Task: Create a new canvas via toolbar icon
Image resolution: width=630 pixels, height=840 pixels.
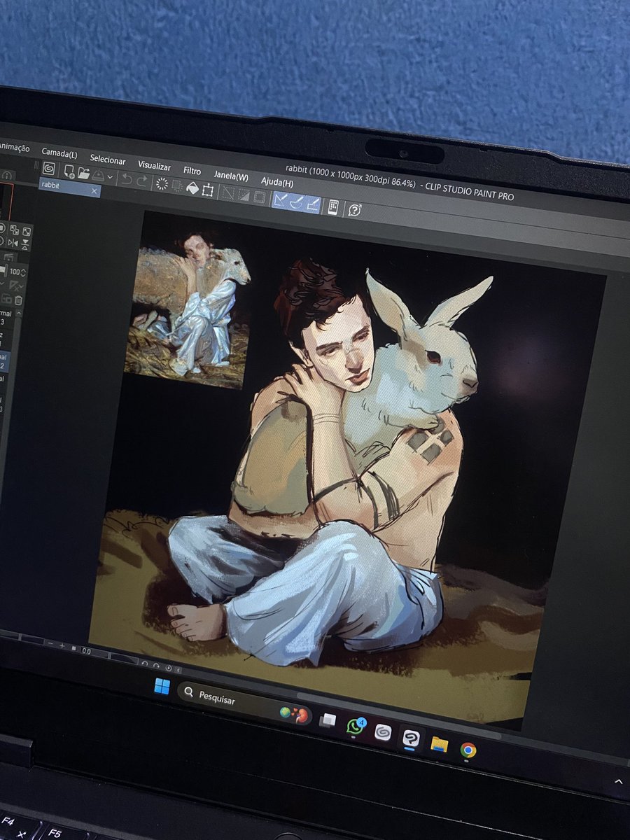Action: tap(69, 171)
